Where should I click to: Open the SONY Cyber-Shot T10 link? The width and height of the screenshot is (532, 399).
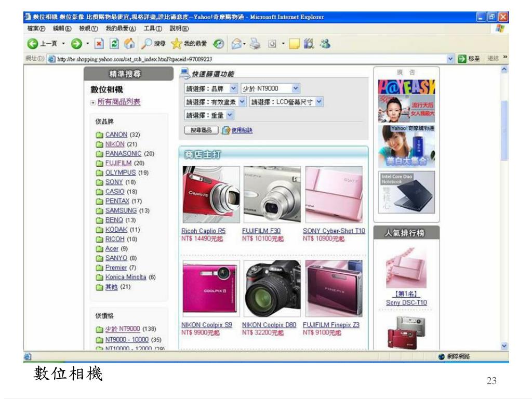334,231
